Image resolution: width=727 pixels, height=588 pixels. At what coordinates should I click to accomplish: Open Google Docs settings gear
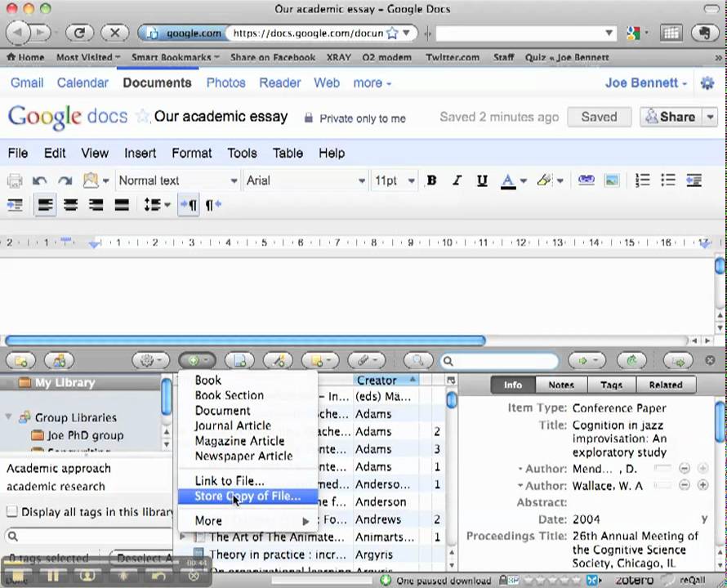tap(707, 83)
